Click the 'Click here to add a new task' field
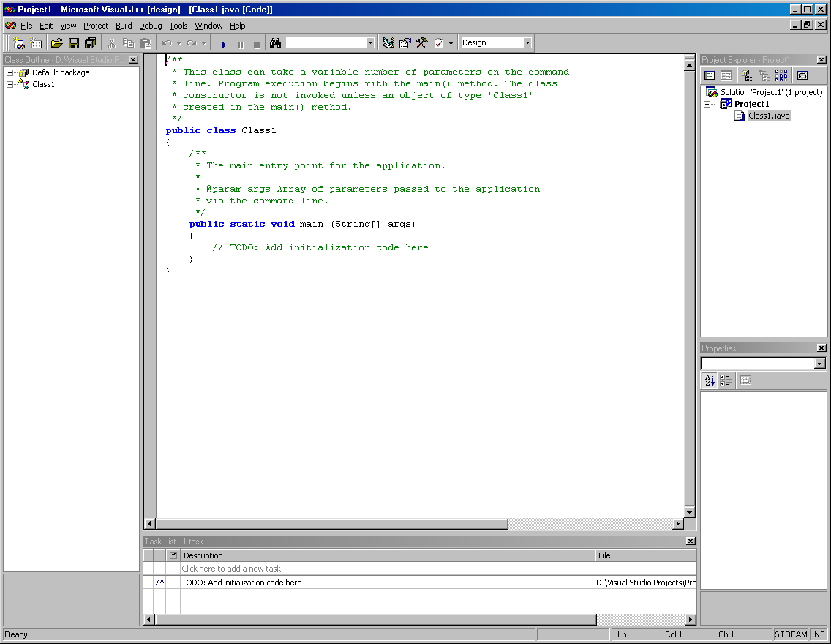 [x=388, y=568]
